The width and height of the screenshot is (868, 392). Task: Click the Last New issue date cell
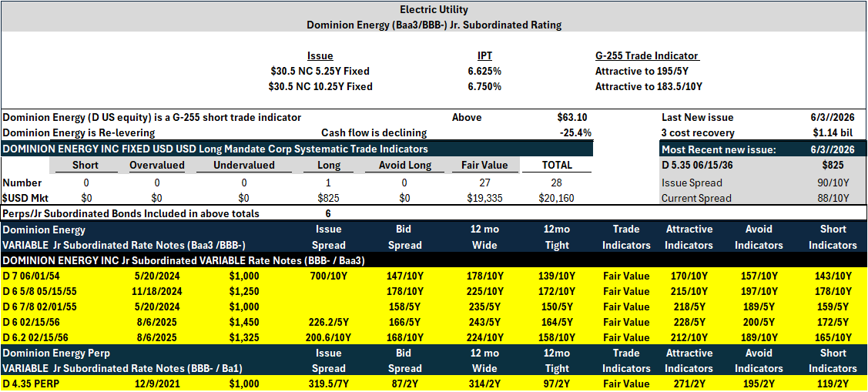(833, 117)
